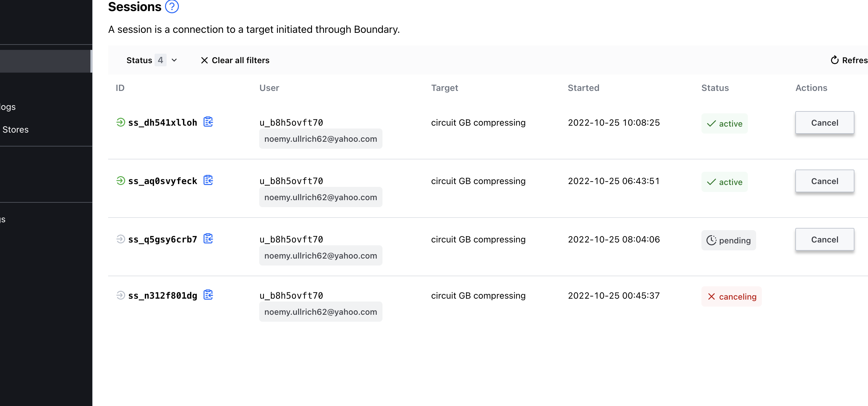Copy session ID ss_dh541xlloh to clipboard
Screen dimensions: 868x406
click(x=208, y=122)
